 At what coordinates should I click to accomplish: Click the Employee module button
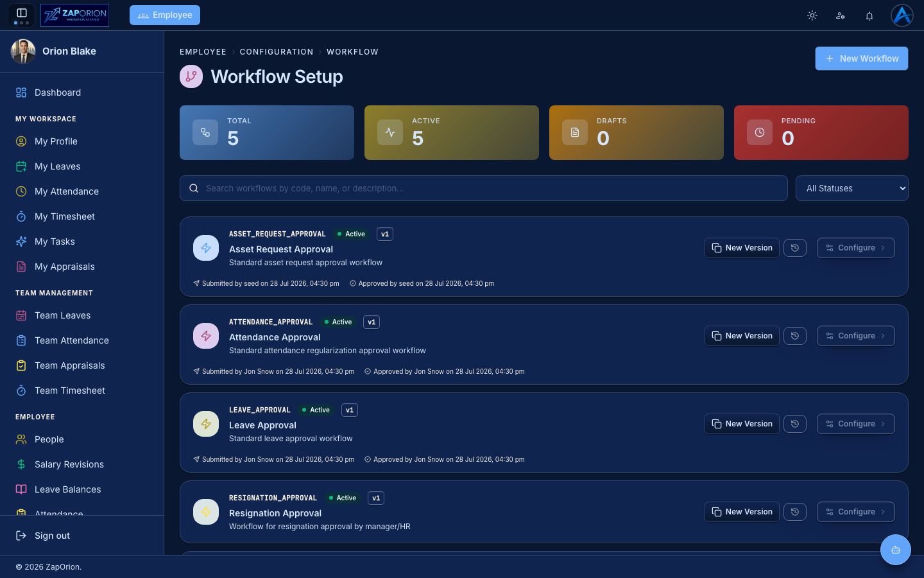[165, 15]
